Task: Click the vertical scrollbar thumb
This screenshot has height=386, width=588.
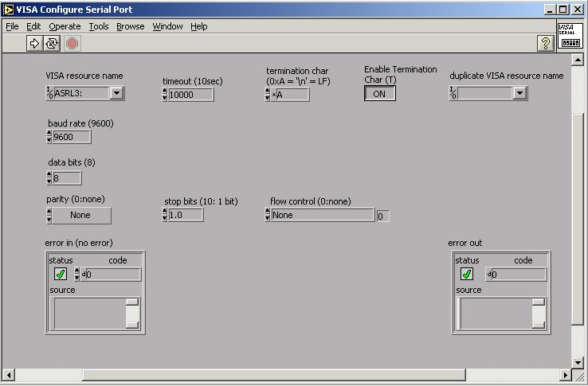Action: click(578, 219)
